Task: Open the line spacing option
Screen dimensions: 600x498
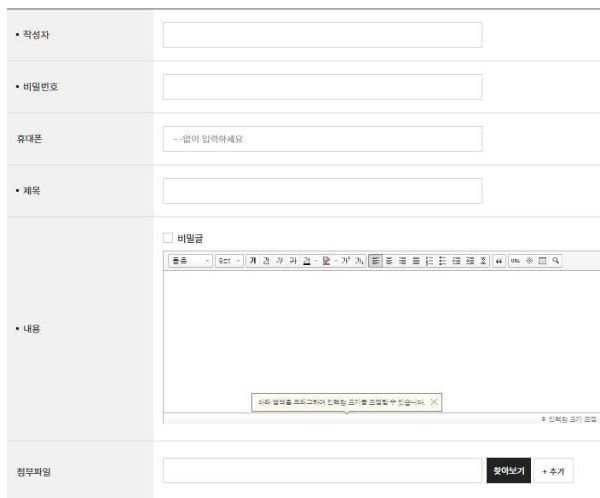Action: click(x=483, y=261)
